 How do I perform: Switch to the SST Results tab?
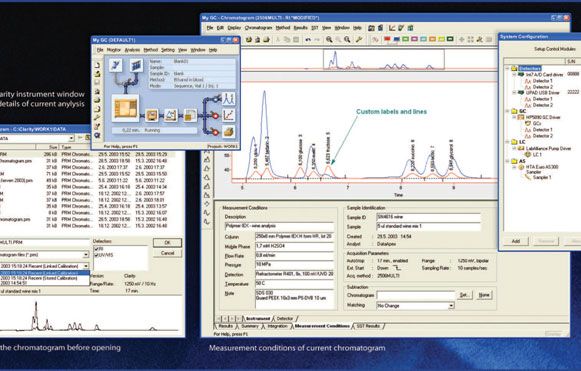368,326
